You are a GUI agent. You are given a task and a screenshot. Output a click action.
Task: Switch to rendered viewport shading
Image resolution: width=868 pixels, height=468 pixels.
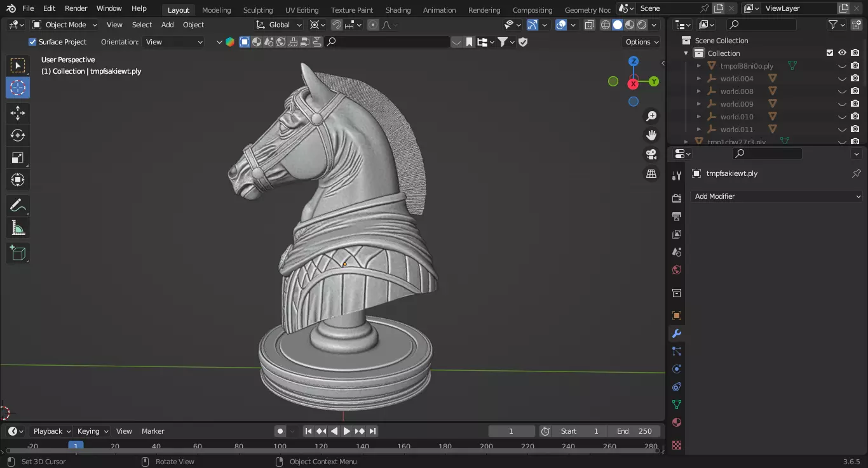pos(642,25)
